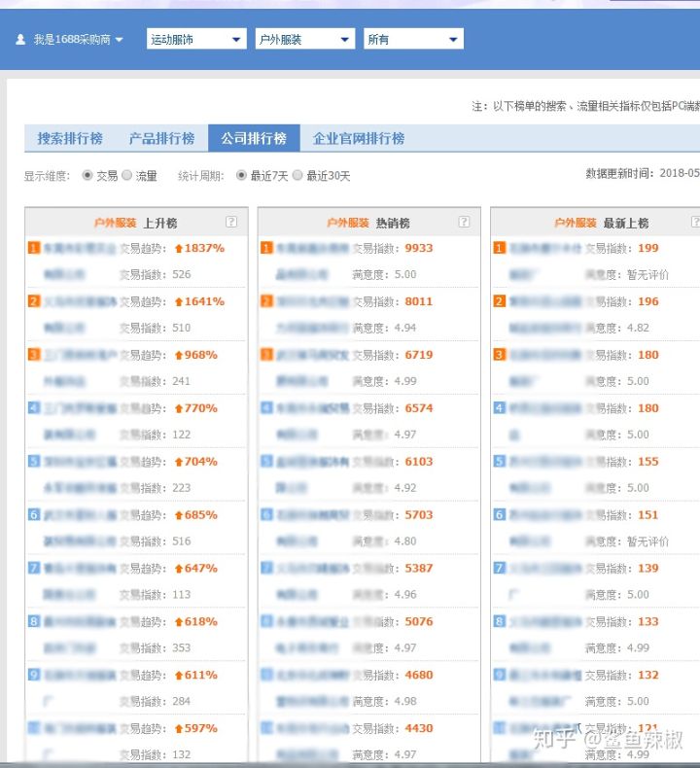Expand the 所有 filter dropdown
700x768 pixels.
pyautogui.click(x=413, y=39)
